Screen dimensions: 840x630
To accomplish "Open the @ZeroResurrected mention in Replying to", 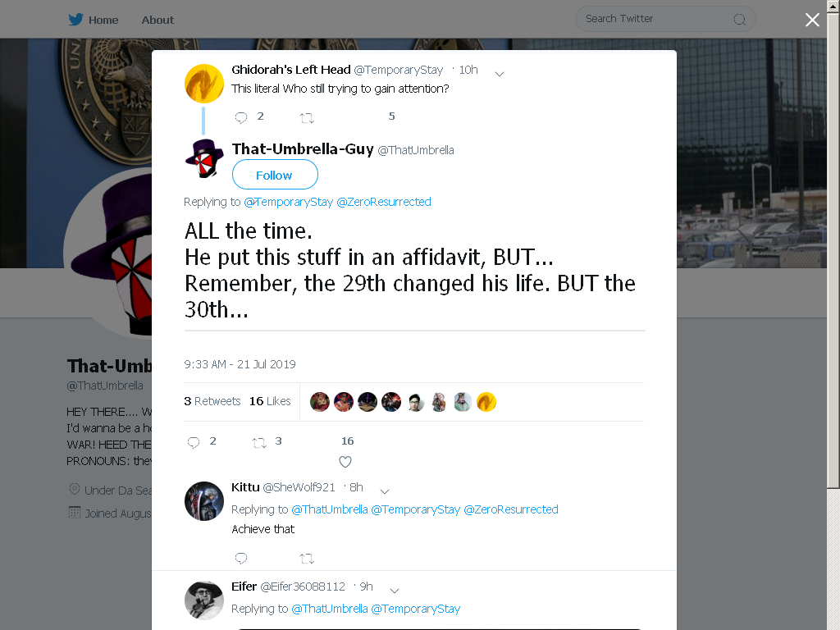I will pos(384,202).
